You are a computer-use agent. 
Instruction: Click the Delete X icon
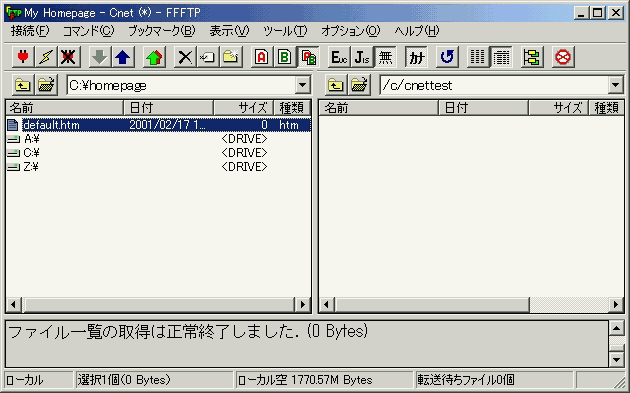tap(185, 57)
